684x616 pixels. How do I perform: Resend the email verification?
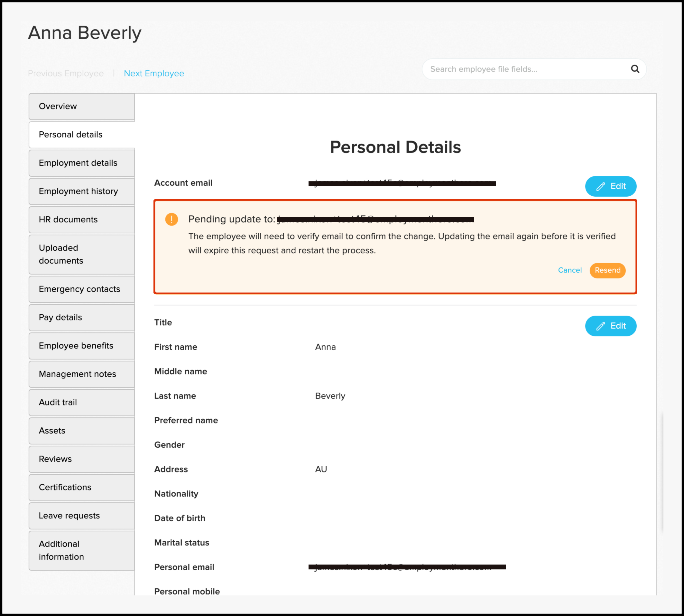[607, 270]
